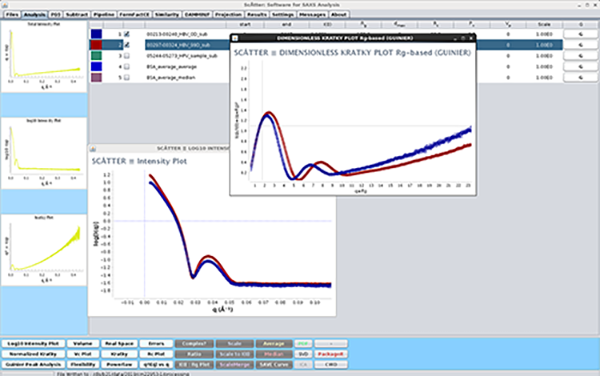Viewport: 600px width, 376px height.
Task: Open the Settings tab
Action: click(283, 15)
